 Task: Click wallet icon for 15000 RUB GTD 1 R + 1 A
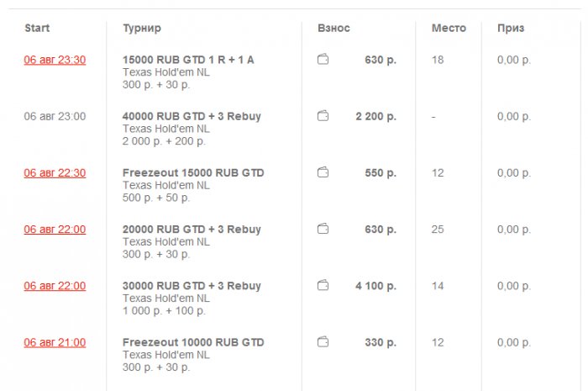[x=323, y=60]
